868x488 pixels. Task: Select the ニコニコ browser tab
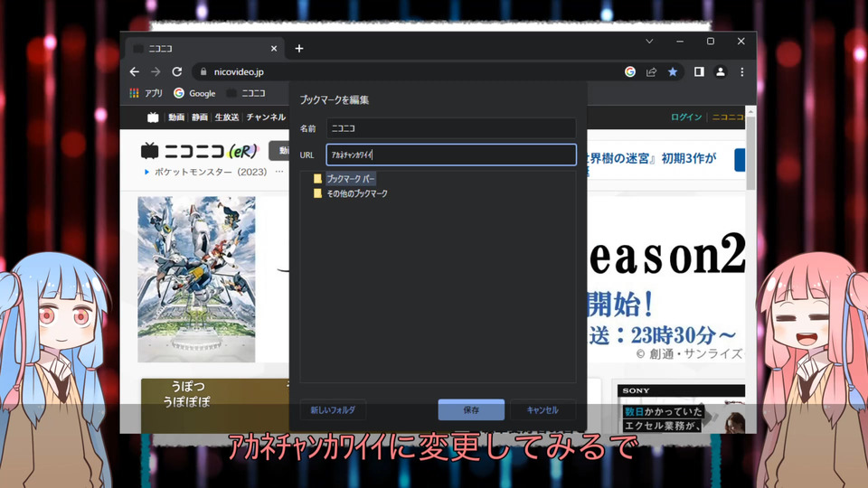pos(205,49)
